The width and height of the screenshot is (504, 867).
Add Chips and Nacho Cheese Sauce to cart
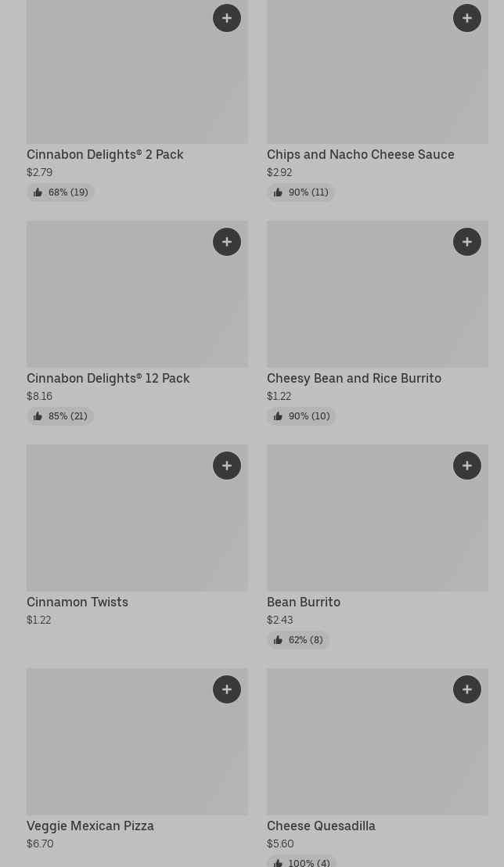pos(467,18)
